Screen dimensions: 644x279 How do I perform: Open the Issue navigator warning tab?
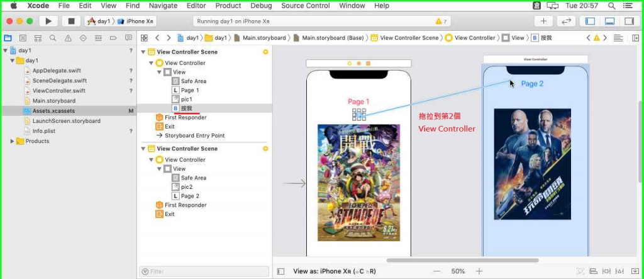(68, 38)
